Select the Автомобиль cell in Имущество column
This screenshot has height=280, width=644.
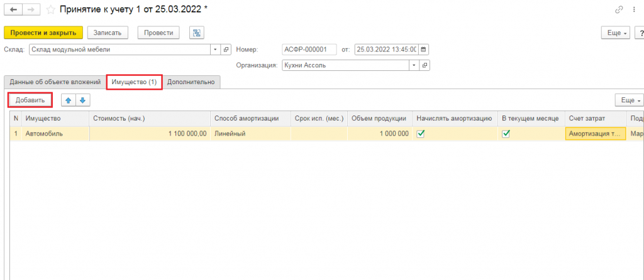(55, 134)
